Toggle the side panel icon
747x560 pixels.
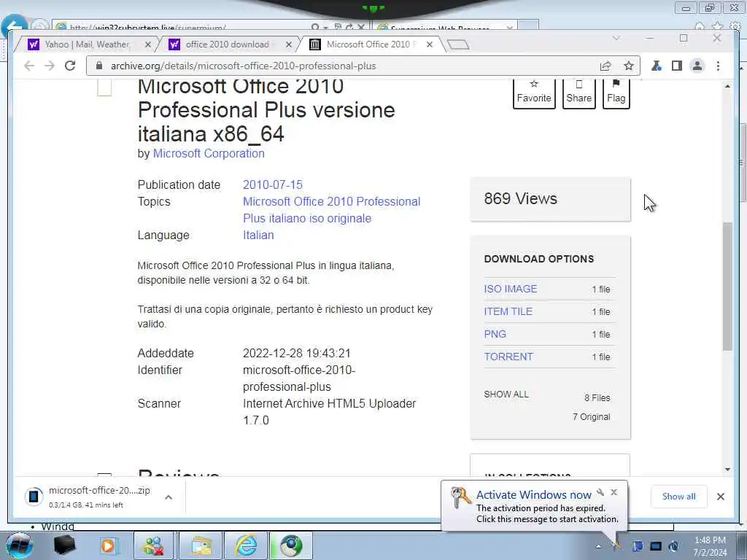(x=676, y=66)
